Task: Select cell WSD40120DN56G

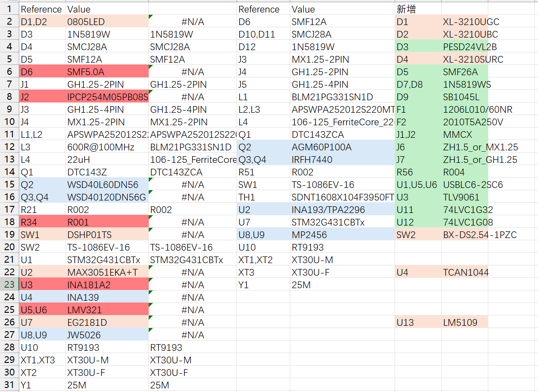Action: [107, 197]
